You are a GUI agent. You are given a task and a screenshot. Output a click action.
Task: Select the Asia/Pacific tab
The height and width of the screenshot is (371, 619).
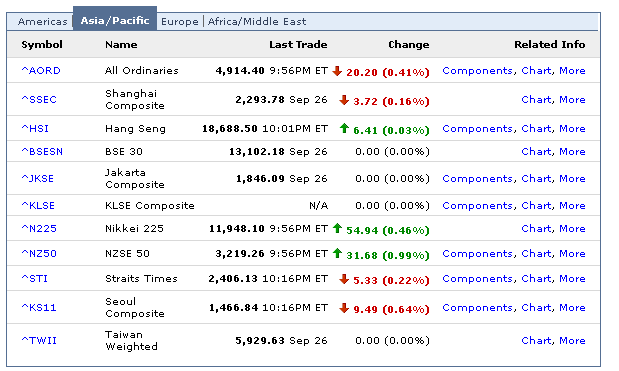pos(115,21)
